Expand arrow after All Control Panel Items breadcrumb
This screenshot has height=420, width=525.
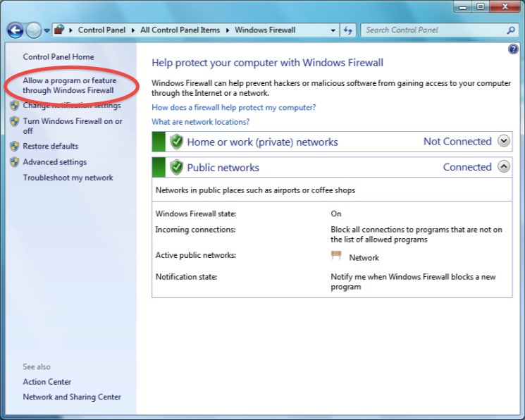(228, 30)
